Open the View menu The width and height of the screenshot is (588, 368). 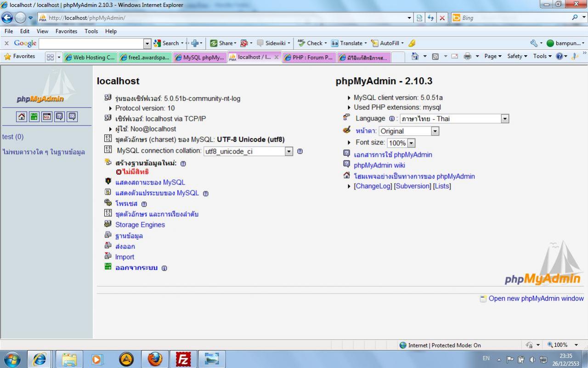42,31
